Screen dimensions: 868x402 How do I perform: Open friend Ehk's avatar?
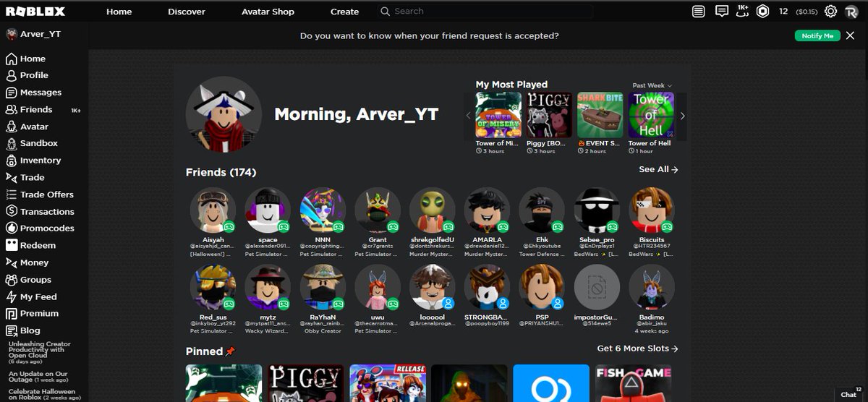[x=542, y=210]
